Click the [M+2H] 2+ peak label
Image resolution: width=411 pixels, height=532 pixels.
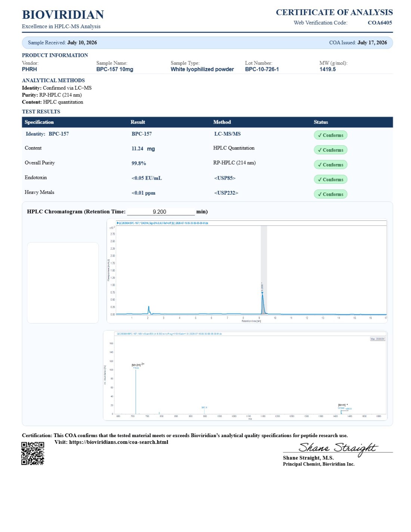[x=138, y=365]
